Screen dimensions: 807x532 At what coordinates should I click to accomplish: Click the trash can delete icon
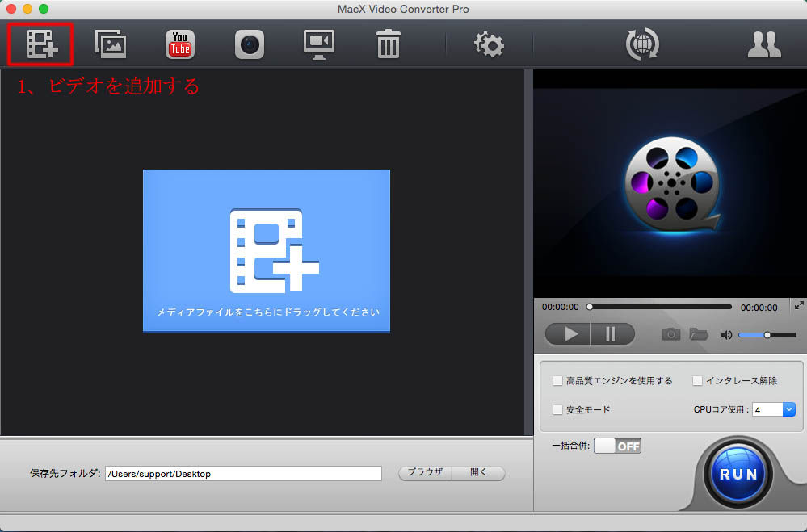[x=389, y=44]
